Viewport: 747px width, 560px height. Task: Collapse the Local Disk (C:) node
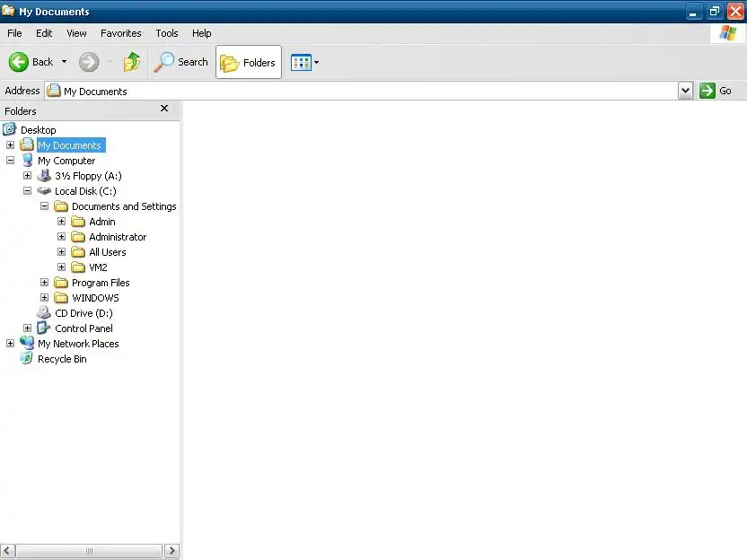click(27, 191)
